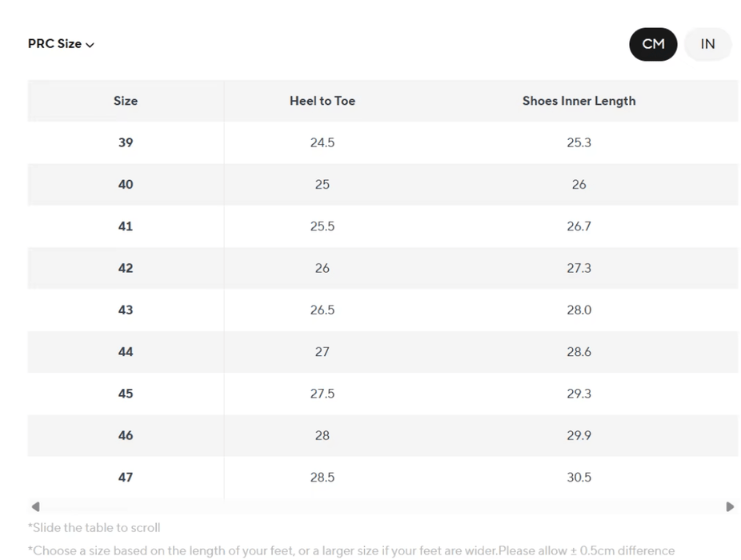The height and width of the screenshot is (560, 741).
Task: Select size 41 row label
Action: (126, 226)
